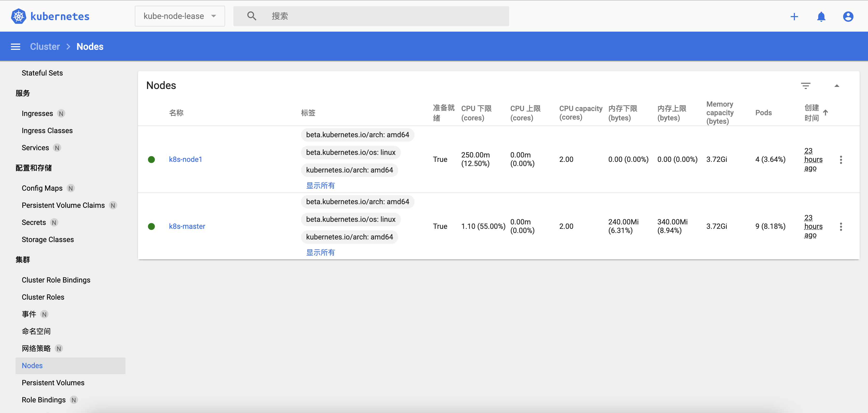Viewport: 868px width, 413px height.
Task: Open Services in sidebar
Action: [35, 148]
